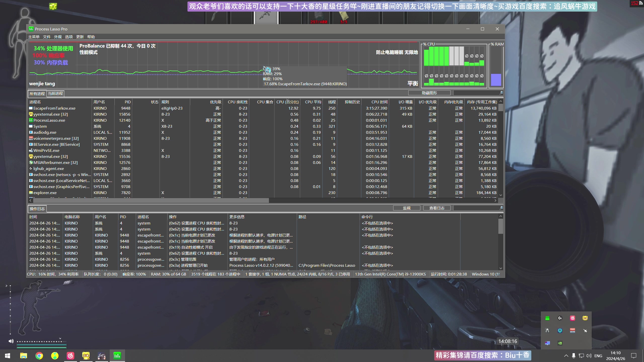
Task: Open the 更新 menu
Action: tap(80, 37)
